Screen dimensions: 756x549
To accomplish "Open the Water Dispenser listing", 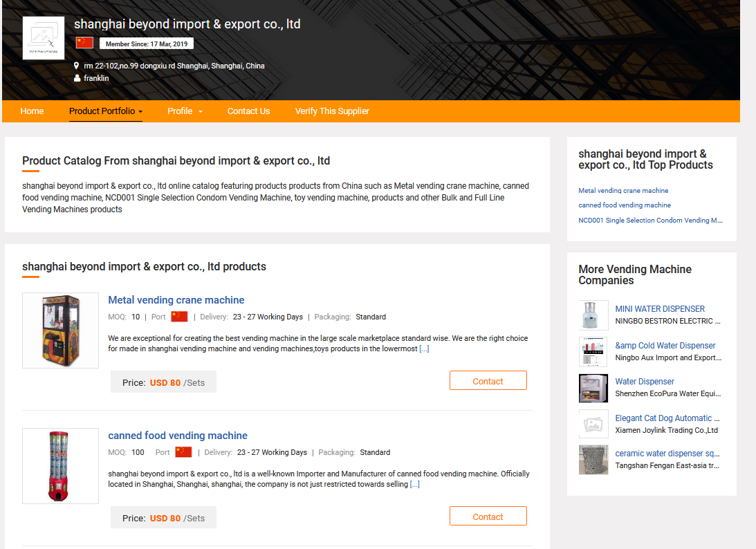I will pyautogui.click(x=645, y=381).
